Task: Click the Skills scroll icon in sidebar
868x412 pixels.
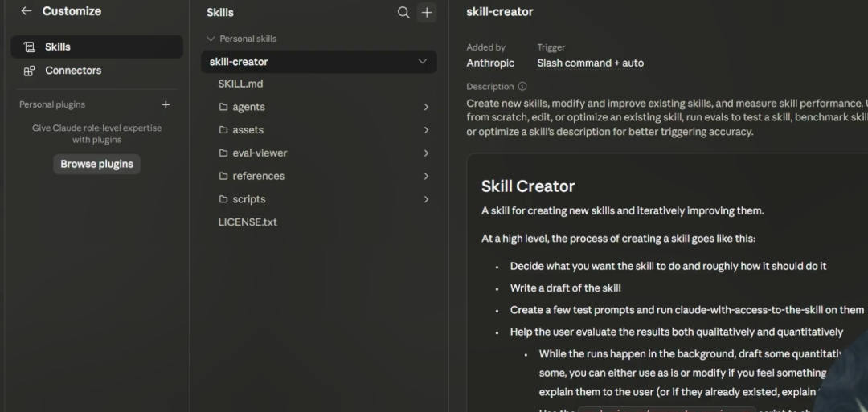Action: click(x=29, y=47)
